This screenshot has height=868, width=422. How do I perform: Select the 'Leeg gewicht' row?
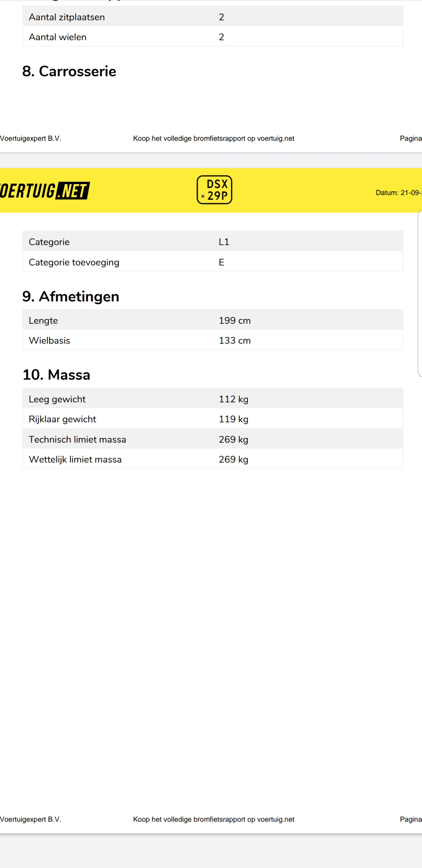(x=213, y=398)
